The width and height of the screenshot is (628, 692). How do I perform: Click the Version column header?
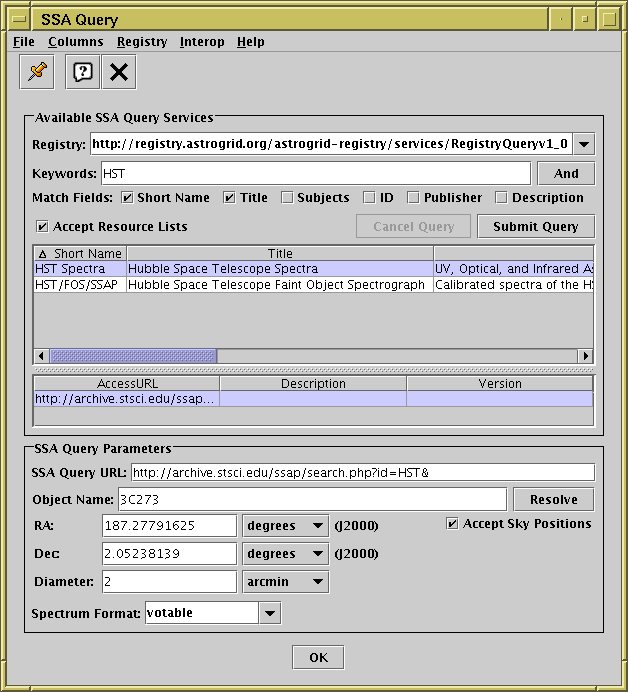[x=500, y=384]
